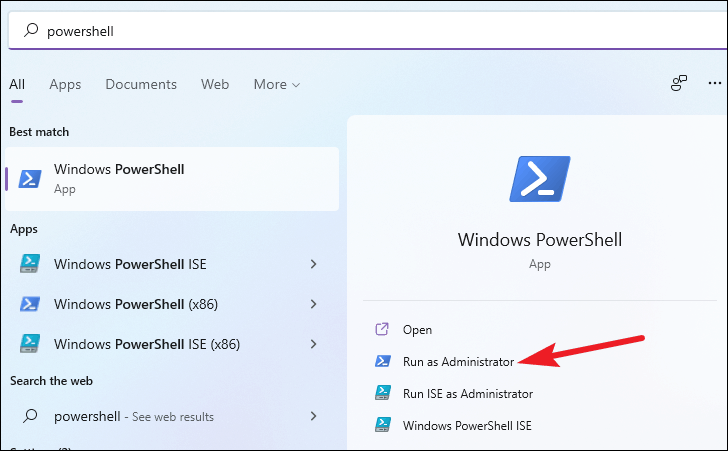The image size is (728, 451).
Task: Click the Windows PowerShell ISE row icon
Action: point(30,263)
